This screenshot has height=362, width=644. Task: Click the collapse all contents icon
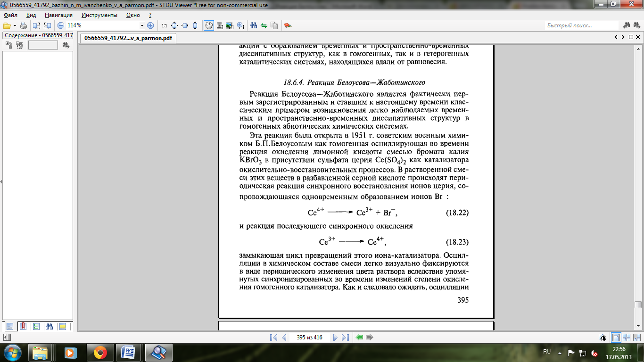(19, 45)
